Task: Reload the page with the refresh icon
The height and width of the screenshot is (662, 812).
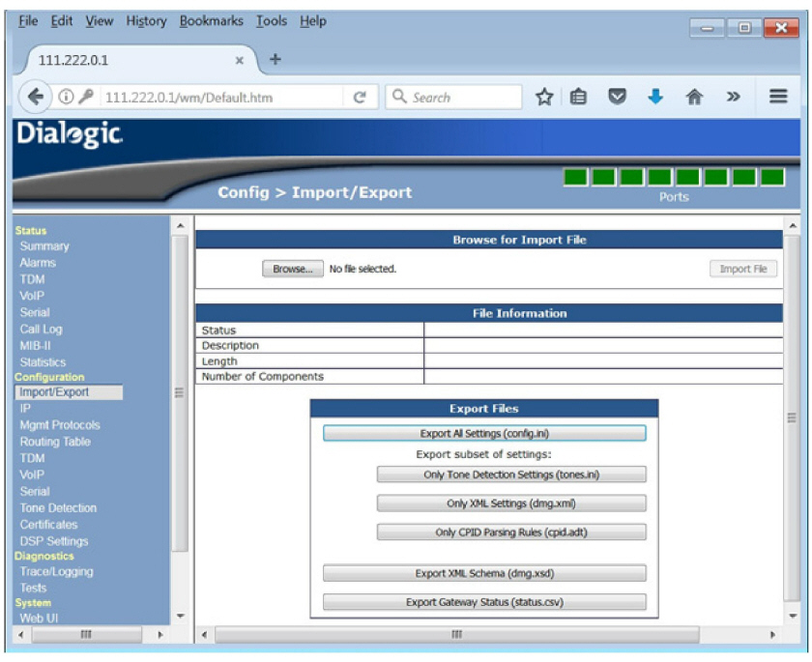Action: click(360, 98)
